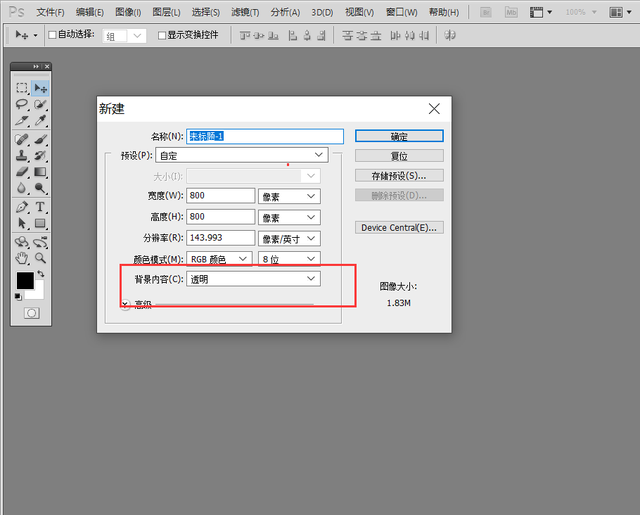Select the Hand tool
This screenshot has width=640, height=515.
(22, 258)
